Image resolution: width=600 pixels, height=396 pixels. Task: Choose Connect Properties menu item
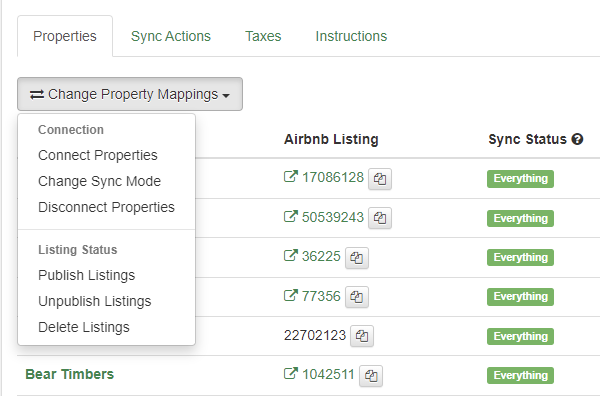click(x=106, y=155)
